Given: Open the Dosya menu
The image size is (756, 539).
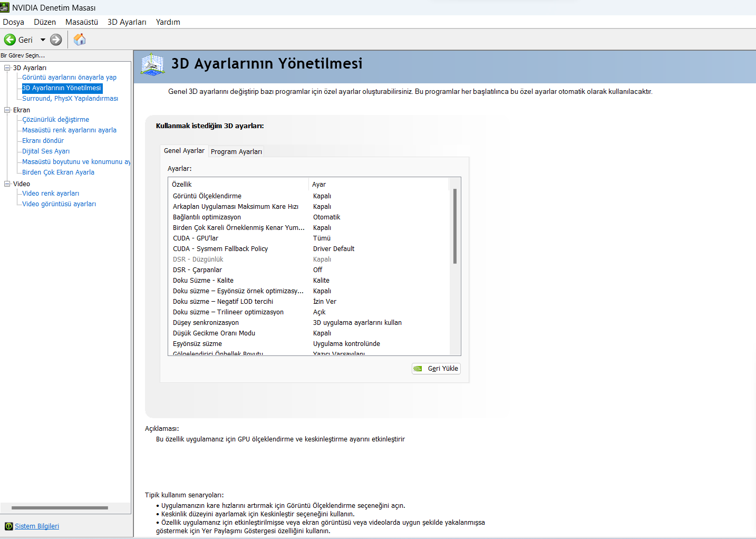Looking at the screenshot, I should tap(14, 22).
